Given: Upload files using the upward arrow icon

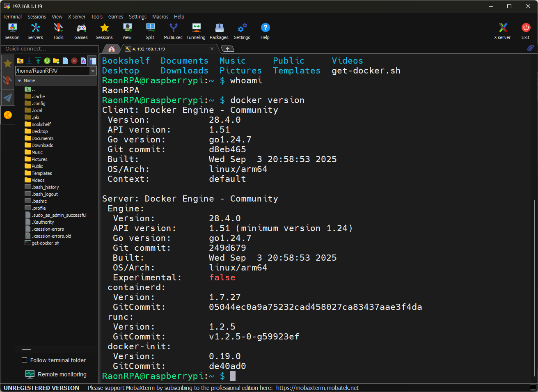Looking at the screenshot, I should (38, 61).
